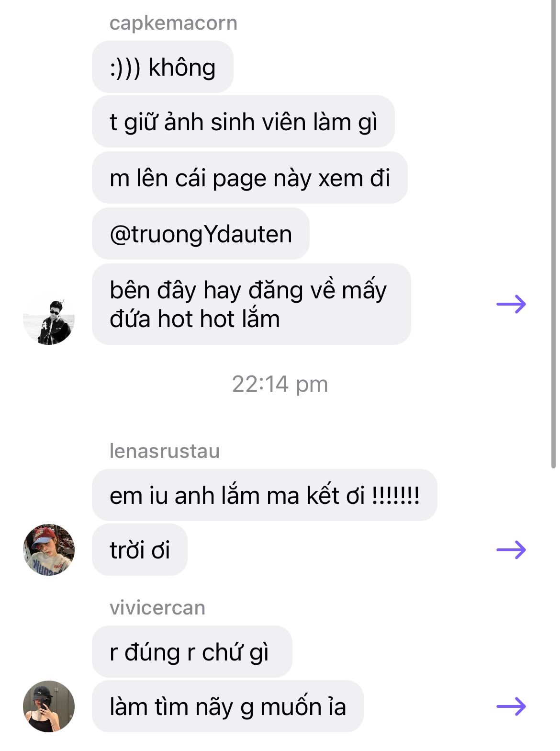560x751 pixels.
Task: Open capkemacorn's black-and-white profile avatar
Action: [49, 319]
